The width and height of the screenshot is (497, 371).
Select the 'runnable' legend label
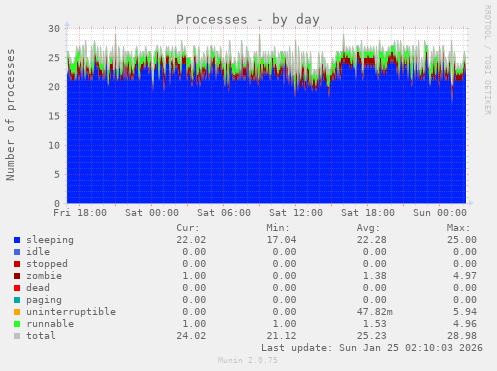[50, 324]
